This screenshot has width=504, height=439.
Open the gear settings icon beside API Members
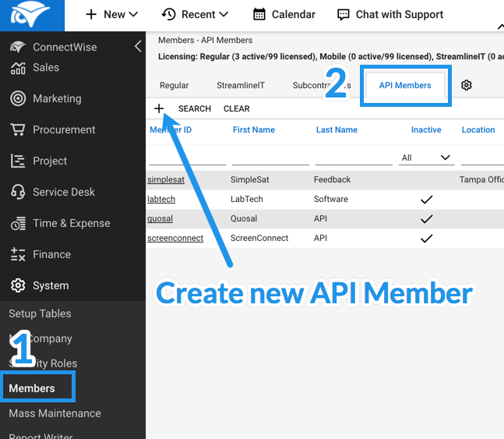(467, 86)
